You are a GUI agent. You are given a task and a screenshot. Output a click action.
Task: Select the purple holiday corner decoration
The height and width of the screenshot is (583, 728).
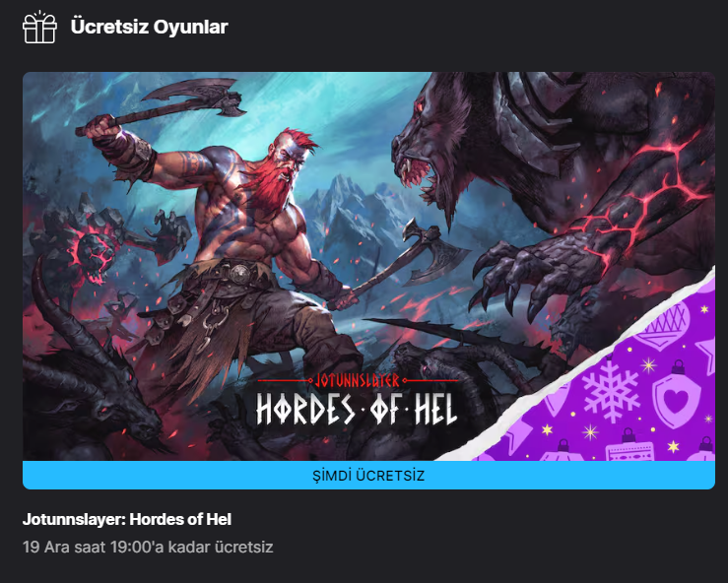[x=618, y=385]
